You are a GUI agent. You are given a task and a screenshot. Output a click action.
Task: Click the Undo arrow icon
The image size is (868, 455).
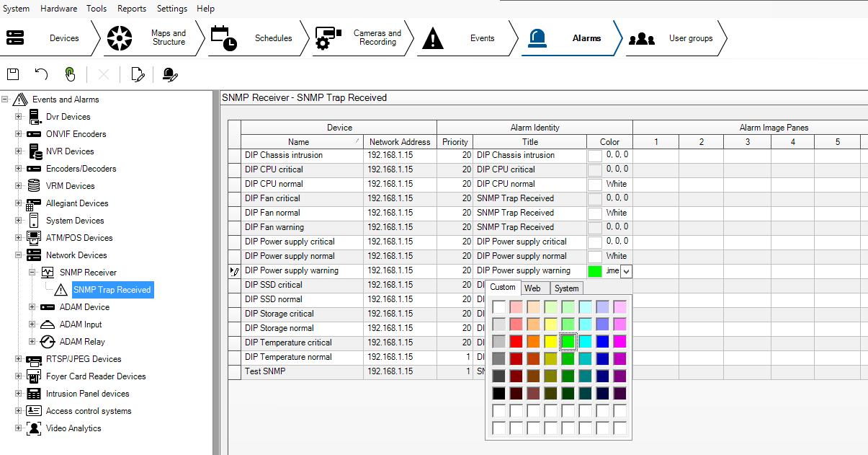point(41,74)
